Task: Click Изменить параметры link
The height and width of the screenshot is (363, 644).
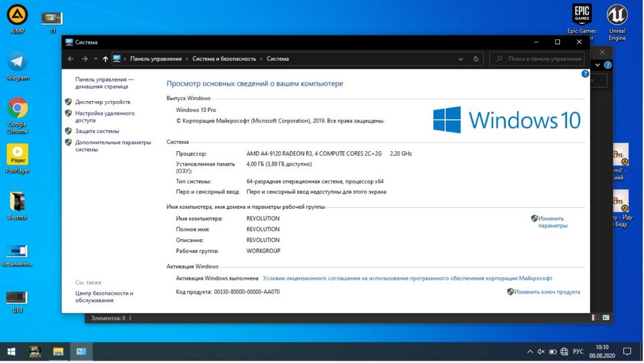Action: tap(552, 222)
